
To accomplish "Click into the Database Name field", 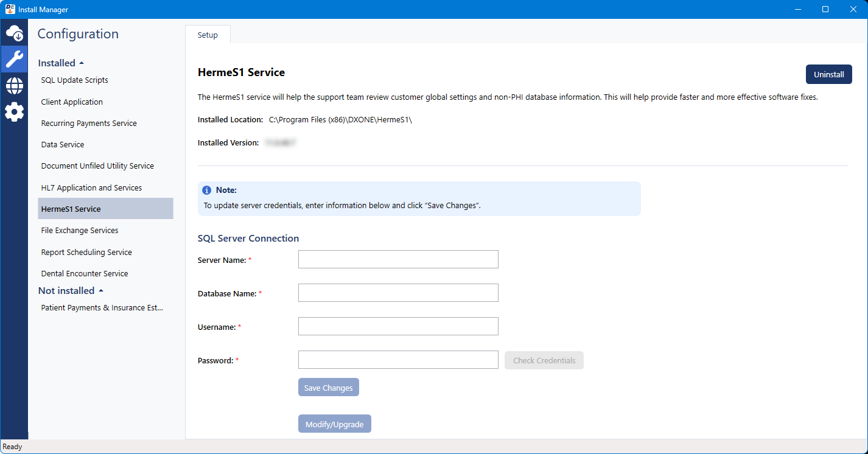I will pyautogui.click(x=398, y=293).
